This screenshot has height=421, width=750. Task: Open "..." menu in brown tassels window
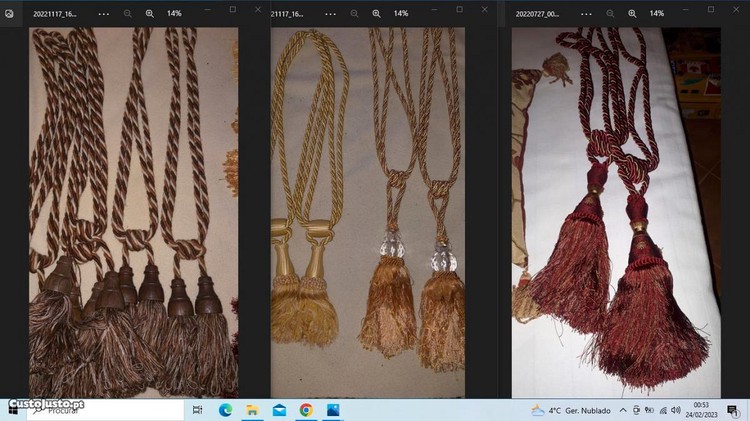pos(103,13)
